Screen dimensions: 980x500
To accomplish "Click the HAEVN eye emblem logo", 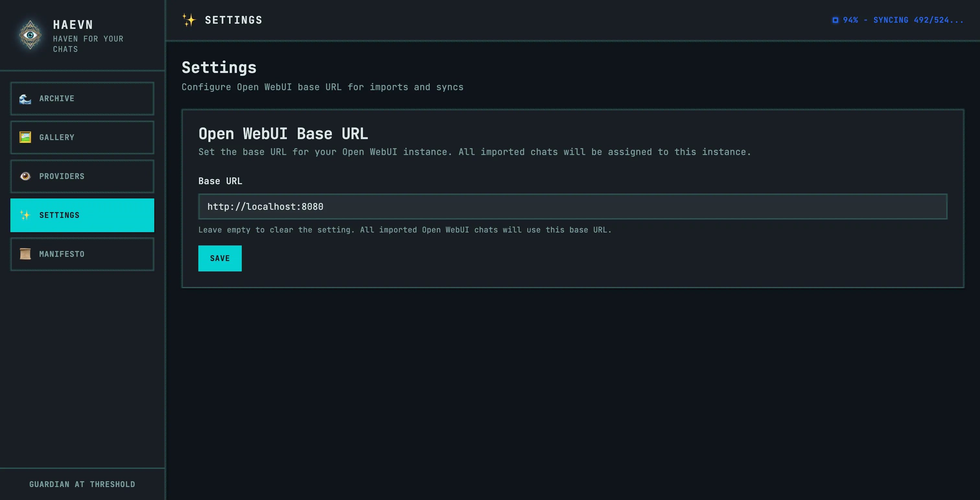I will 30,35.
